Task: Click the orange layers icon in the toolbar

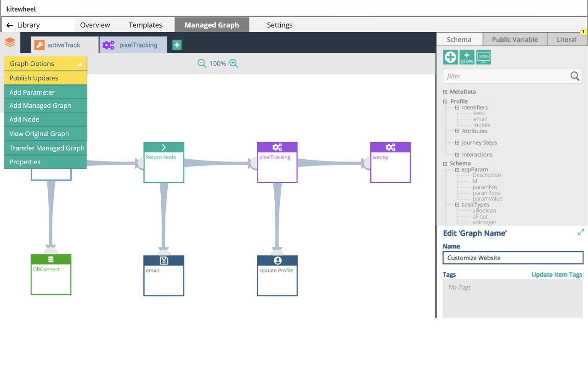Action: tap(10, 42)
